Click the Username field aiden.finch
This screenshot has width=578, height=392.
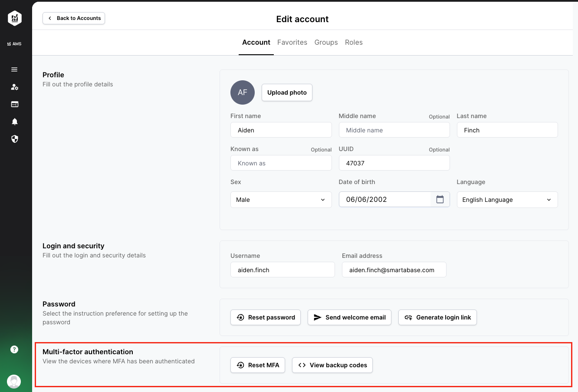282,270
